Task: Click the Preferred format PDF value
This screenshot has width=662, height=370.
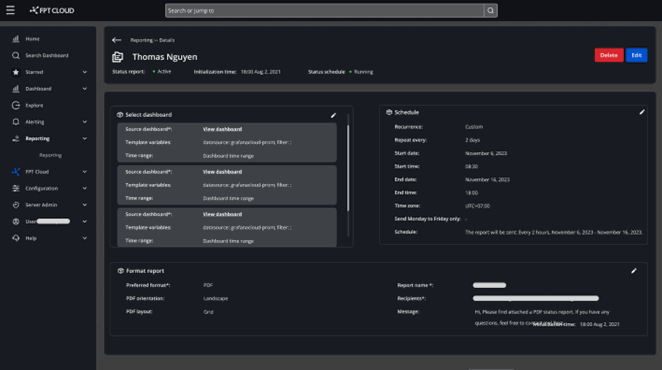Action: (208, 285)
